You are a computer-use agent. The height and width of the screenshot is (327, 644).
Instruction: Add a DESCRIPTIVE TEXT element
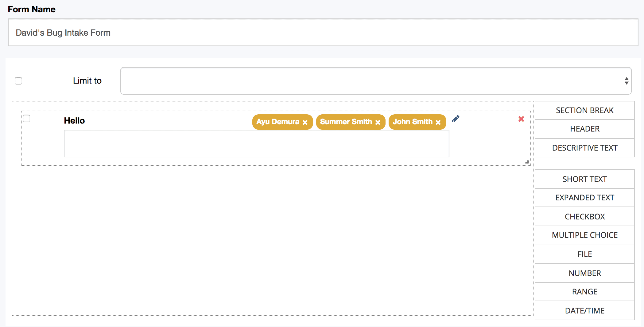point(584,148)
